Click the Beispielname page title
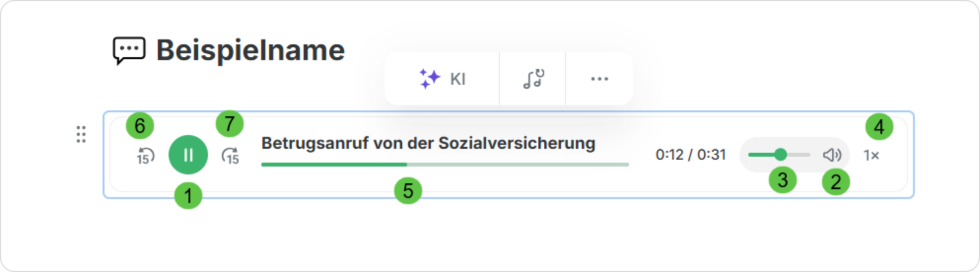 (250, 50)
